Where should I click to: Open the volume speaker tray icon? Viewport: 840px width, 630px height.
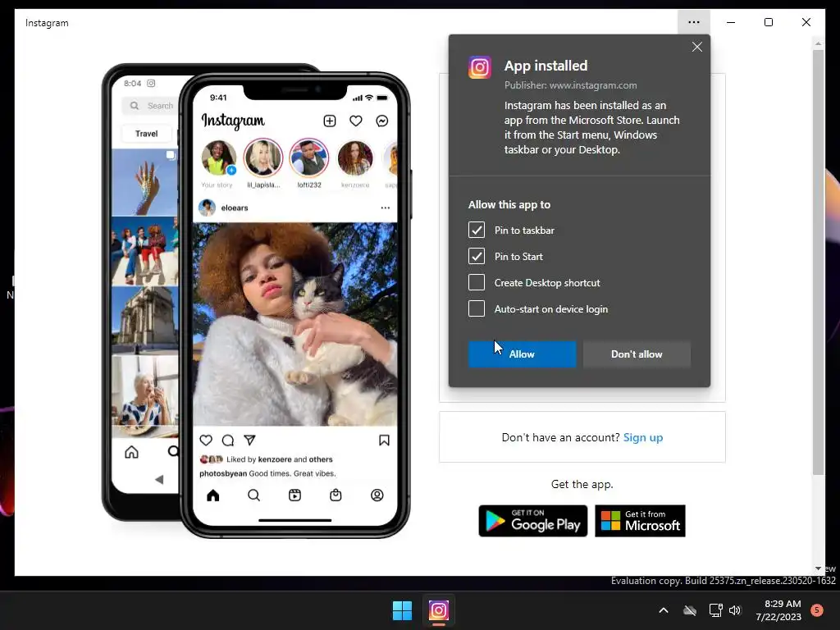[x=735, y=610]
